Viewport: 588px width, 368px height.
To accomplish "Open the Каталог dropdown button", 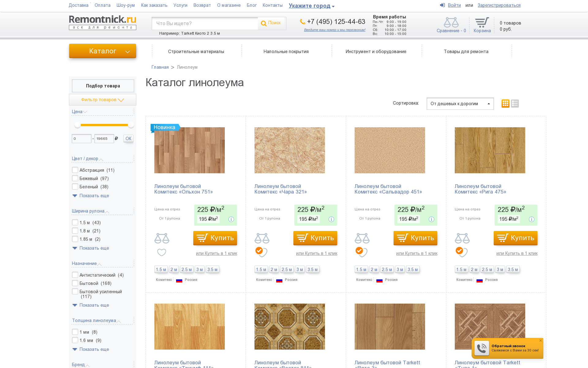I will (103, 51).
